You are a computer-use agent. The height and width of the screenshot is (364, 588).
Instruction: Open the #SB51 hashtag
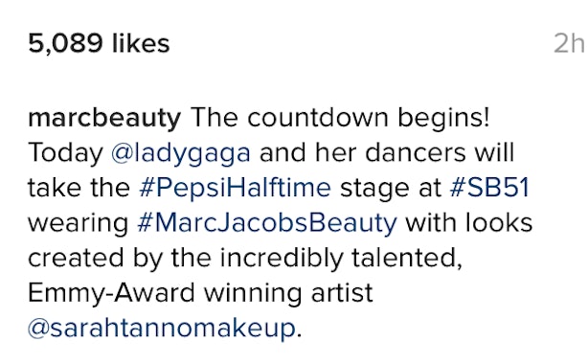(x=489, y=187)
